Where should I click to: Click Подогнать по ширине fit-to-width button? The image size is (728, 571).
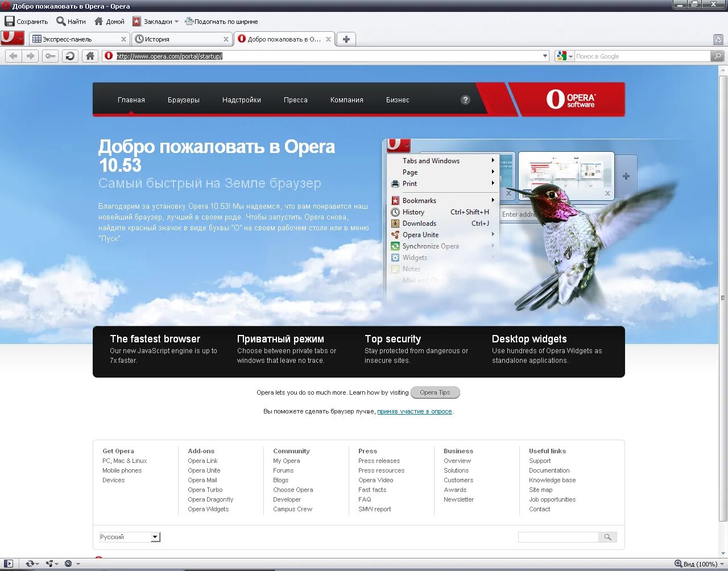click(221, 22)
